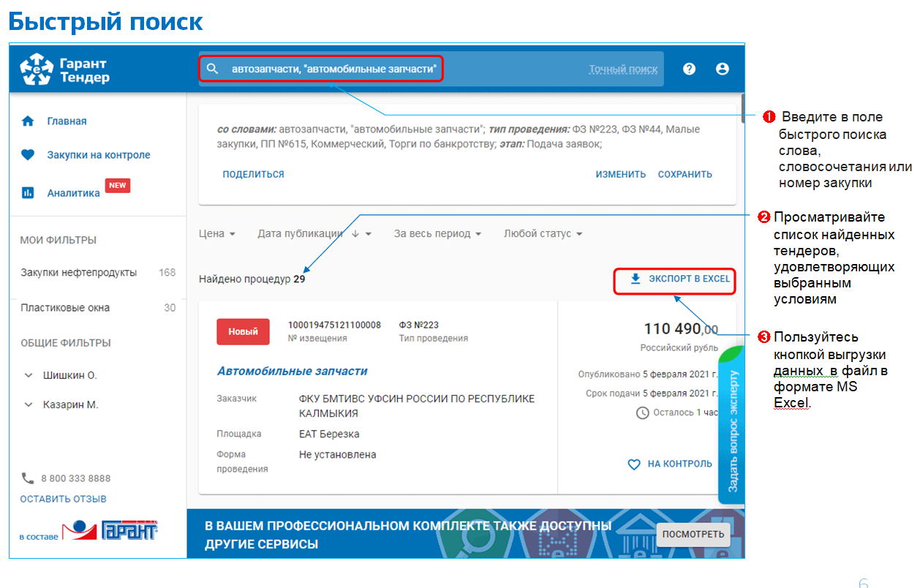Open Аналитика section in the sidebar
The image size is (920, 588).
73,193
